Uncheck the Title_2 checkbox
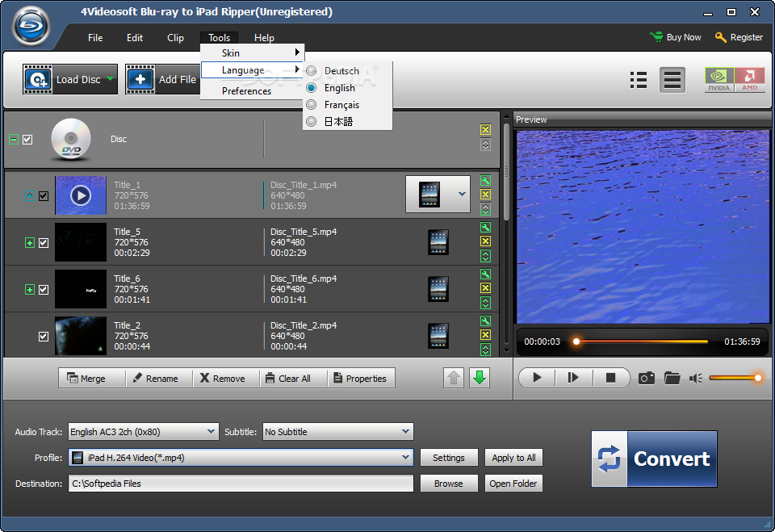The width and height of the screenshot is (775, 532). pyautogui.click(x=44, y=336)
